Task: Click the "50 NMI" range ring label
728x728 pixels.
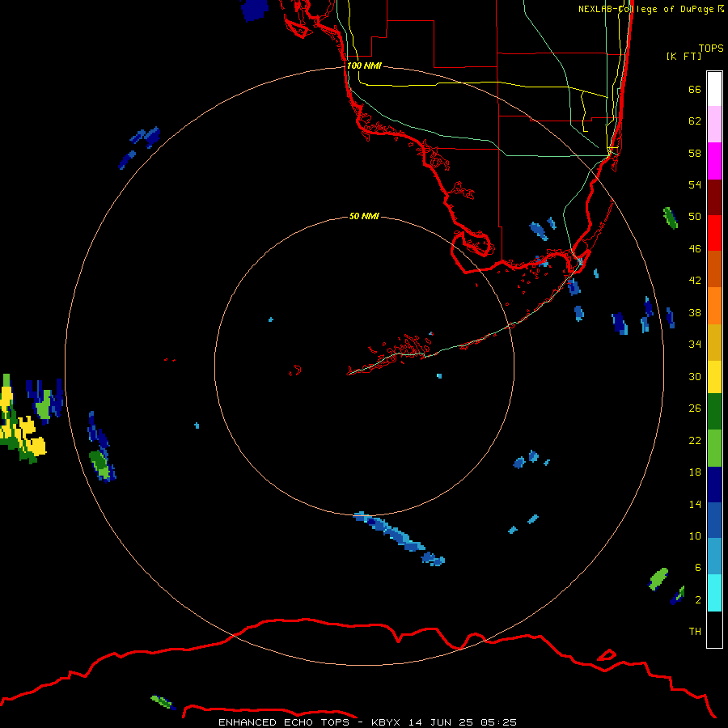Action: click(x=364, y=216)
